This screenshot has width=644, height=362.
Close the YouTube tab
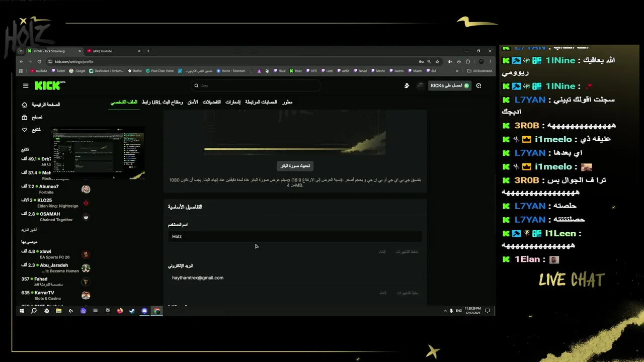point(139,51)
